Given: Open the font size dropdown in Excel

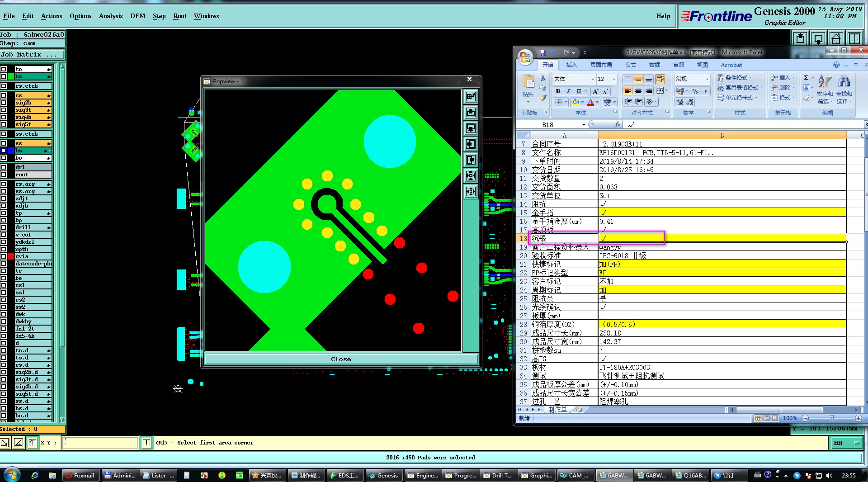Looking at the screenshot, I should (614, 79).
